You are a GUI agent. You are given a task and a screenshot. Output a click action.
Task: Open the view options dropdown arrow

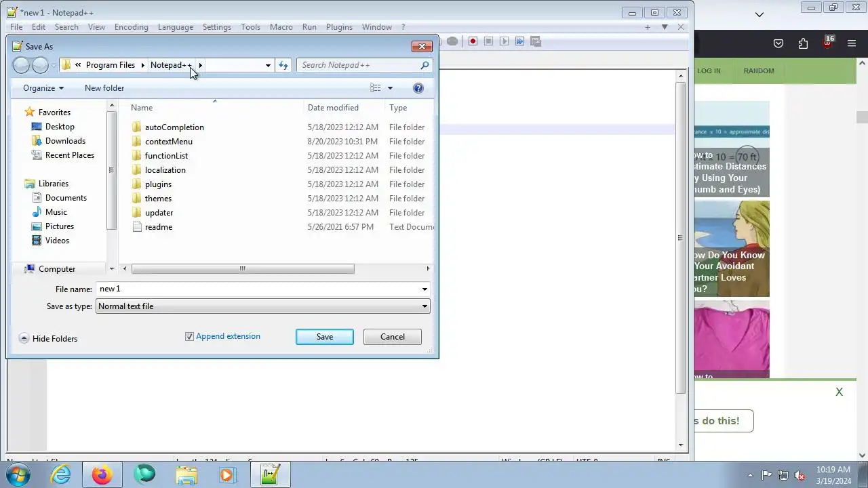390,88
